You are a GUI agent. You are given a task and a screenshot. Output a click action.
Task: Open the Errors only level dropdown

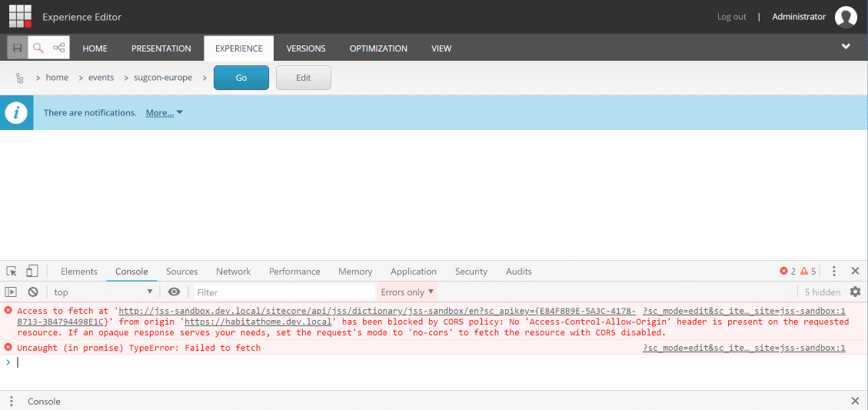(407, 292)
